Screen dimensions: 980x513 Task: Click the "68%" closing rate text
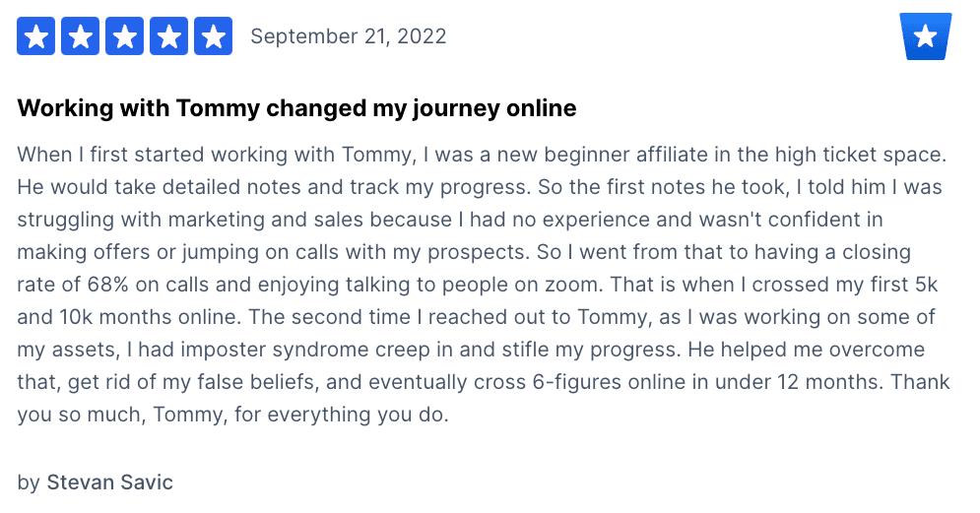[108, 285]
